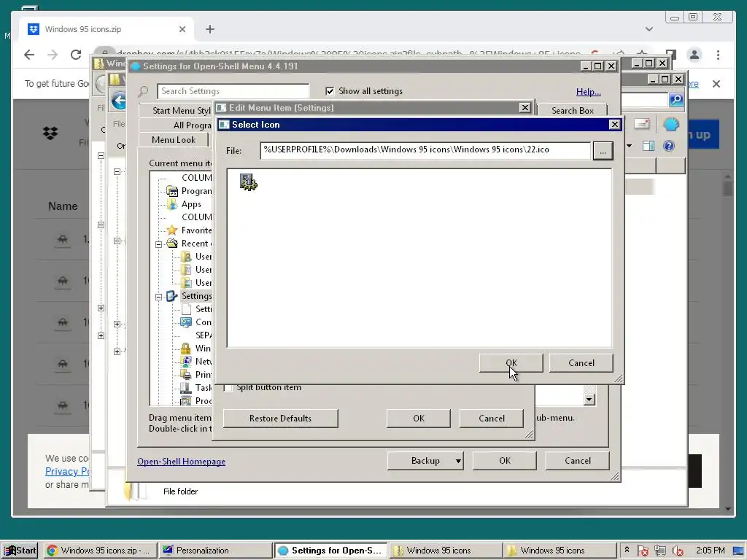Cancel the Edit Menu Item dialog

(x=491, y=419)
